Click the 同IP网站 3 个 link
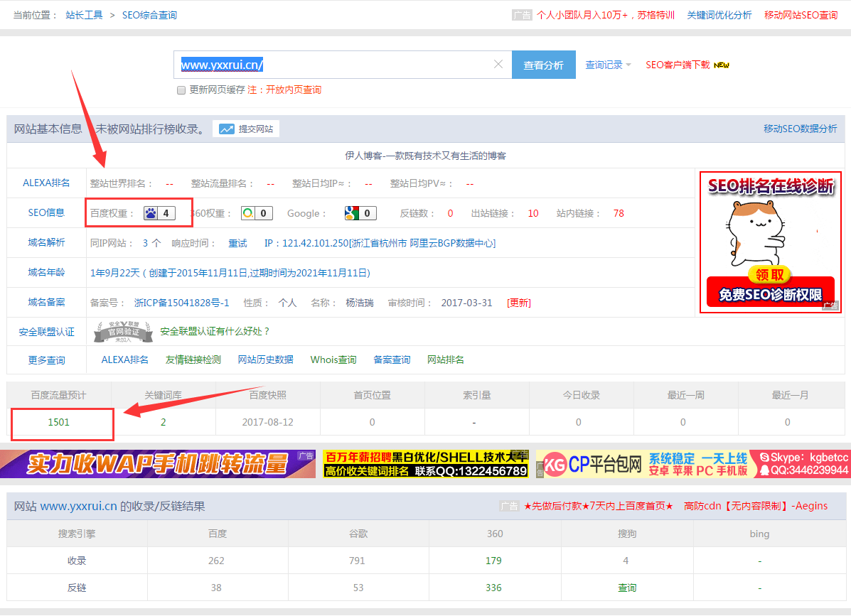This screenshot has width=851, height=616. pos(151,243)
